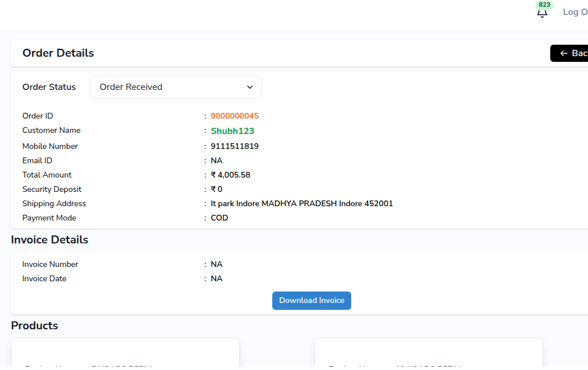Click the It park Indore shipping address
The width and height of the screenshot is (588, 370).
(x=301, y=203)
